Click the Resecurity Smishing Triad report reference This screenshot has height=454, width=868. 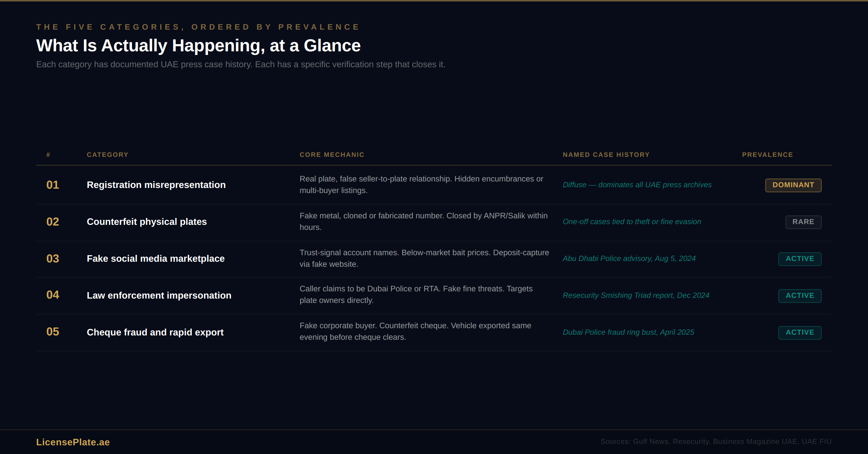pyautogui.click(x=636, y=296)
